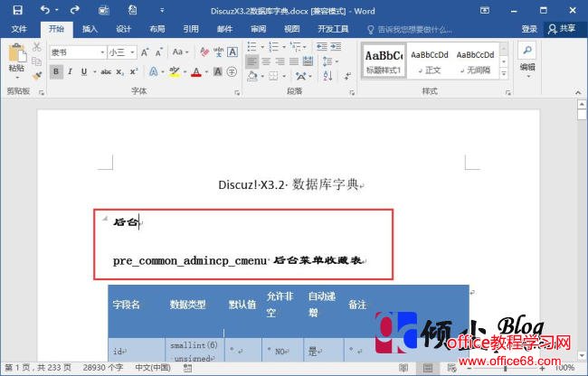Image resolution: width=588 pixels, height=376 pixels.
Task: Toggle character shading button
Action: (x=218, y=71)
